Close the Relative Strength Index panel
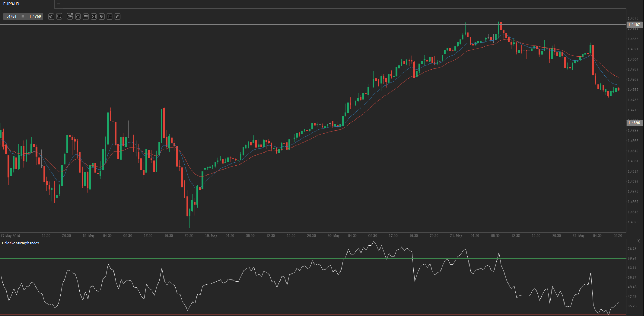 click(x=638, y=241)
